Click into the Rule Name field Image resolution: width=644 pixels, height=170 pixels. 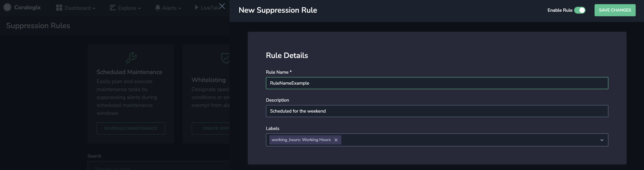tap(437, 83)
